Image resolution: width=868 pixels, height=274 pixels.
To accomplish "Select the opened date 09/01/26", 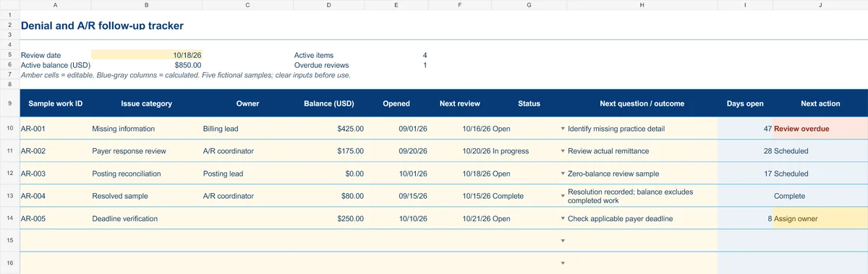I will click(396, 129).
